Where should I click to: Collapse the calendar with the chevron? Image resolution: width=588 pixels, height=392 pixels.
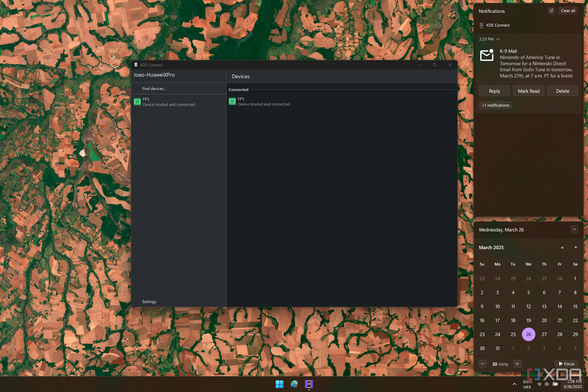[574, 229]
